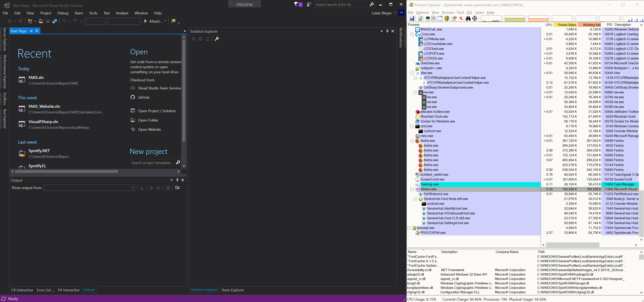The image size is (644, 302).
Task: Collapse the Vive.exe process tree
Action: pos(412,73)
